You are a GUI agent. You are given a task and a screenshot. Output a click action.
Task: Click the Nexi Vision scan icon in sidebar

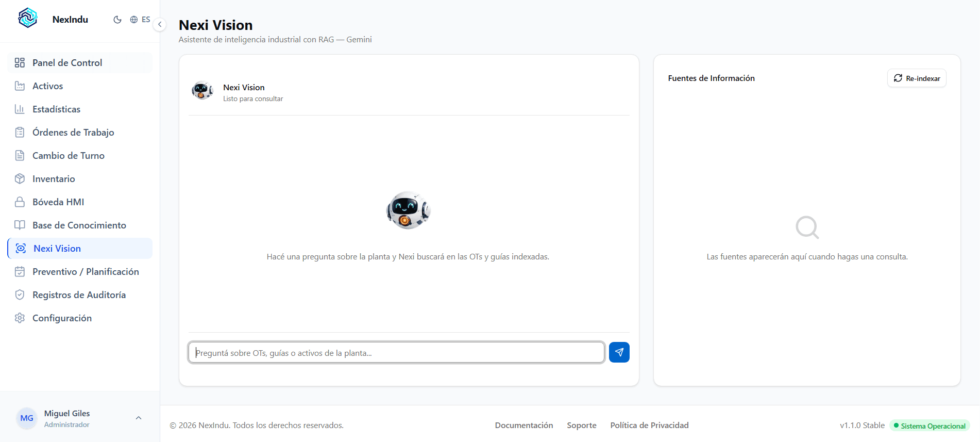21,248
